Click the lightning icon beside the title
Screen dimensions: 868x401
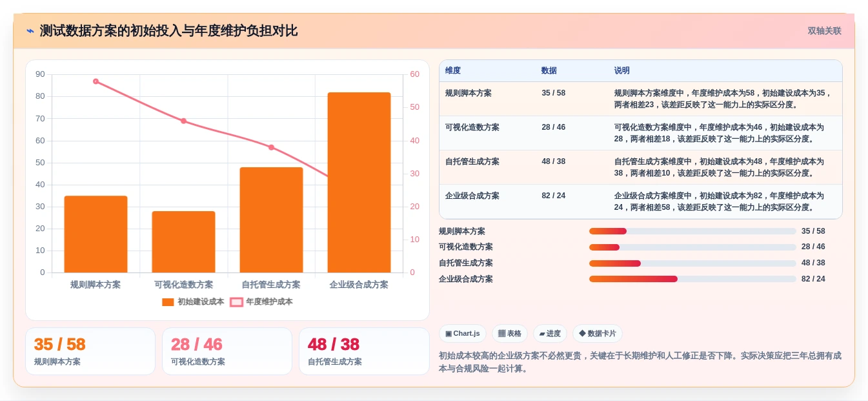point(30,31)
